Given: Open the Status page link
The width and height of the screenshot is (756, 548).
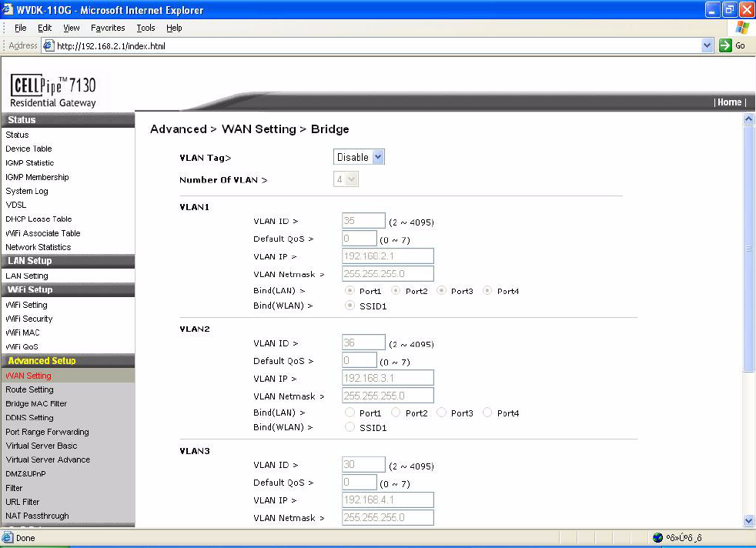Looking at the screenshot, I should point(17,135).
